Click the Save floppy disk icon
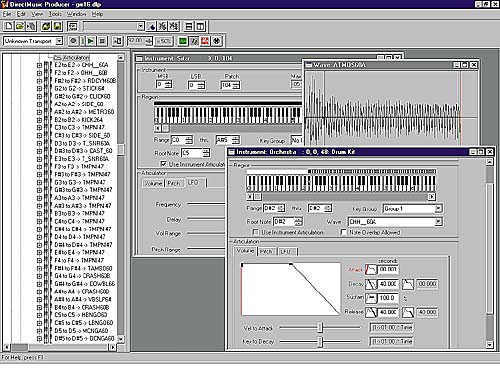Screen dimensions: 500x375 (x=57, y=26)
